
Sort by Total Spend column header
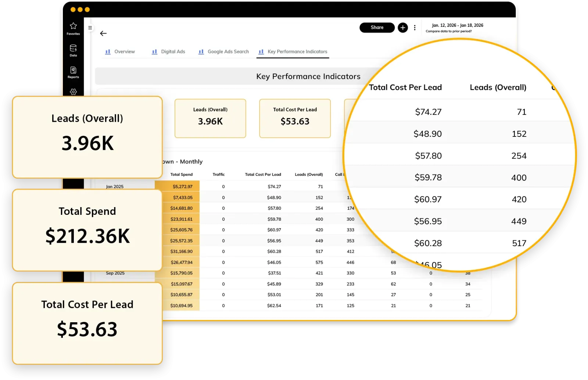tap(182, 175)
